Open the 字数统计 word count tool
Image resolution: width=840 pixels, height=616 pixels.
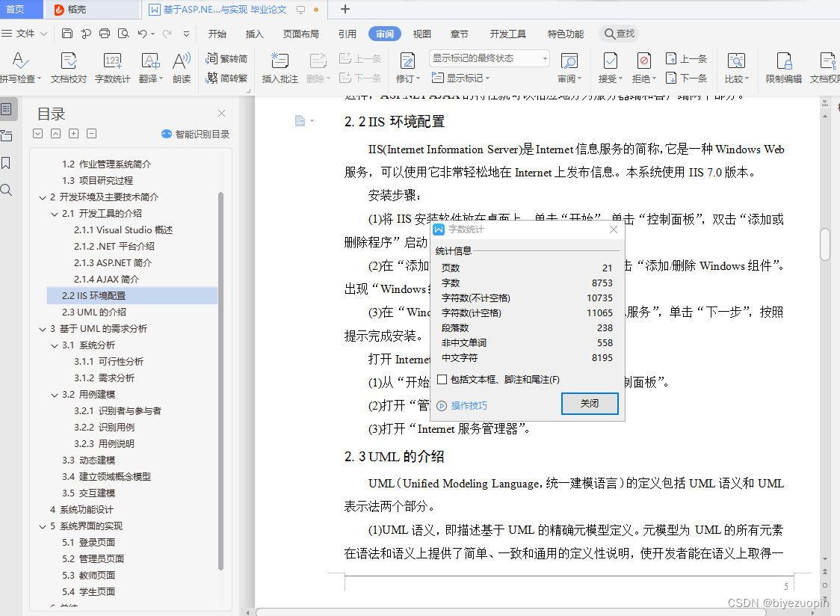click(x=113, y=67)
